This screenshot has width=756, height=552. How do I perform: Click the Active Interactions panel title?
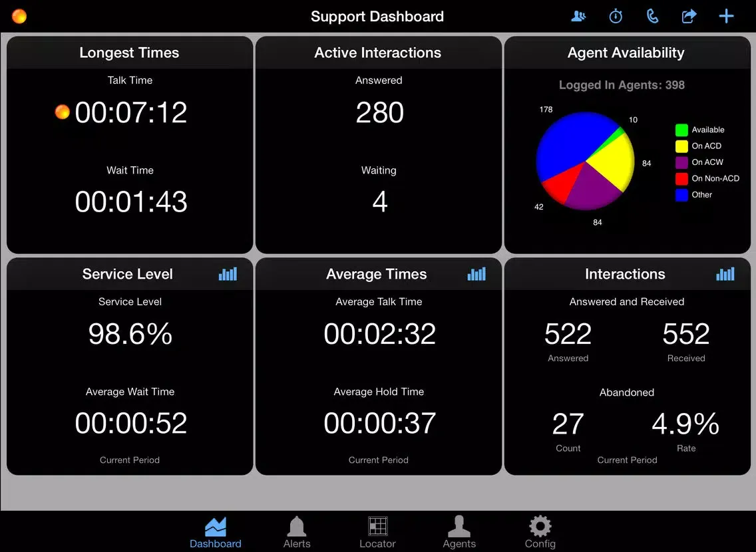pos(377,53)
